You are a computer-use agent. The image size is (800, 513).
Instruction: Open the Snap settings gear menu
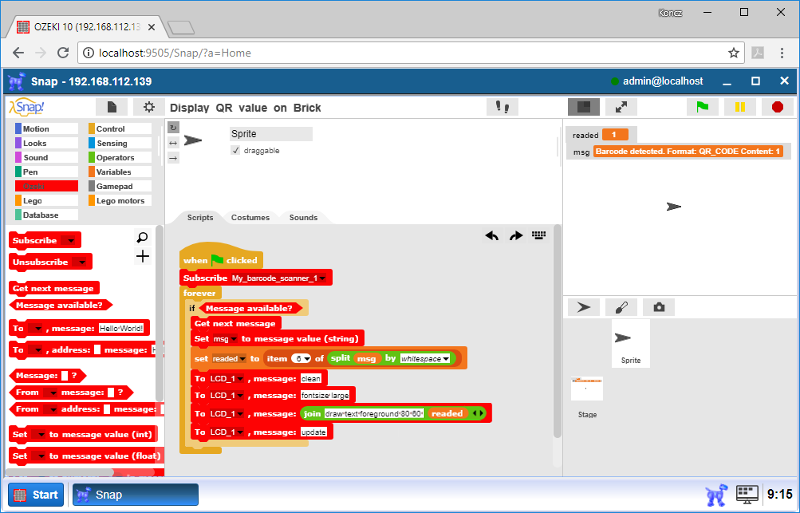[x=148, y=107]
